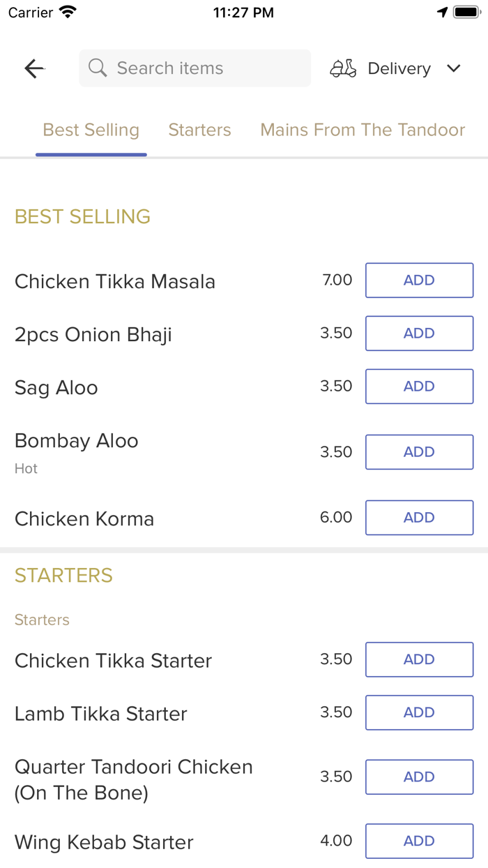
Task: Select Mains From The Tandoor tab
Action: (x=363, y=130)
